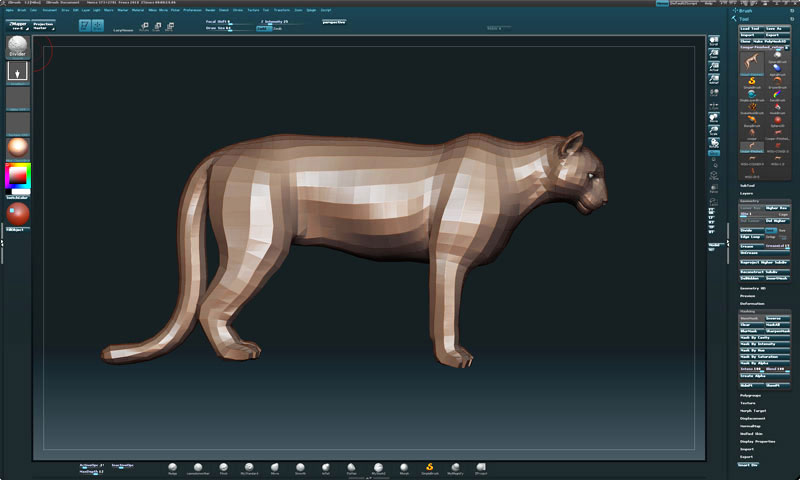Select the SimpleBrush S icon in bottom shelf
The image size is (800, 480).
[x=430, y=467]
